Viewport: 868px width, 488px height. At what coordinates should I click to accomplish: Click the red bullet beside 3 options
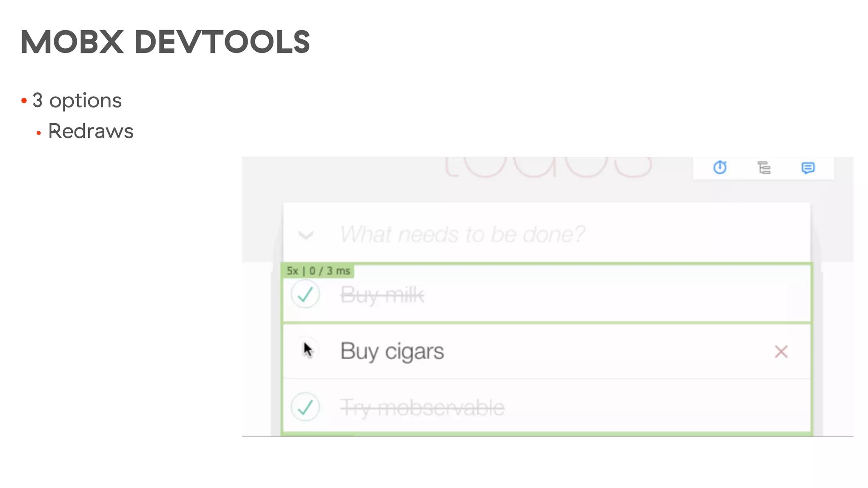[24, 101]
